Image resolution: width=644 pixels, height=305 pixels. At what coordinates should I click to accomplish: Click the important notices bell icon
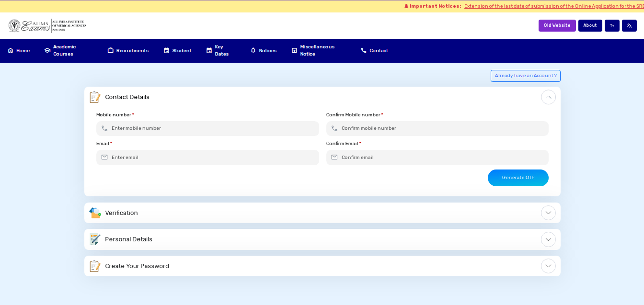coord(406,6)
